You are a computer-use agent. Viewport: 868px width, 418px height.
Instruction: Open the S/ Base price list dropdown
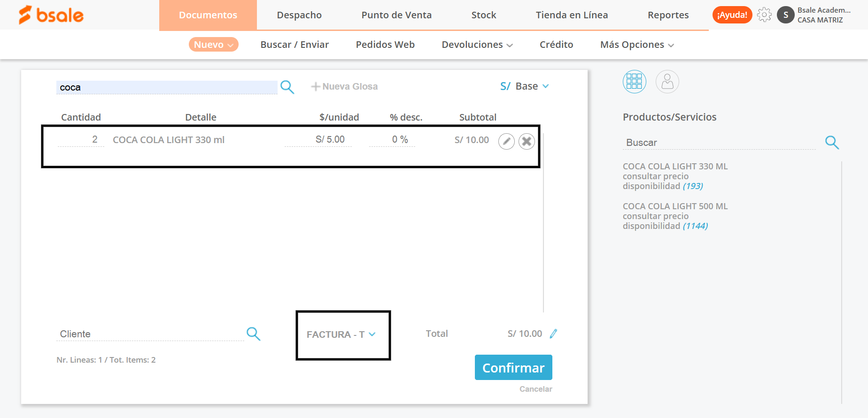tap(525, 86)
